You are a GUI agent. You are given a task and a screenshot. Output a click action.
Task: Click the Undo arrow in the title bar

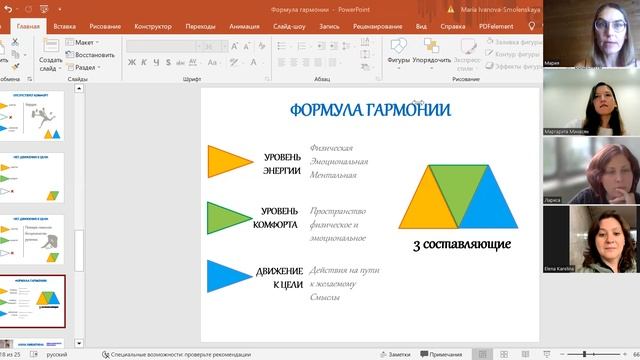tap(8, 9)
